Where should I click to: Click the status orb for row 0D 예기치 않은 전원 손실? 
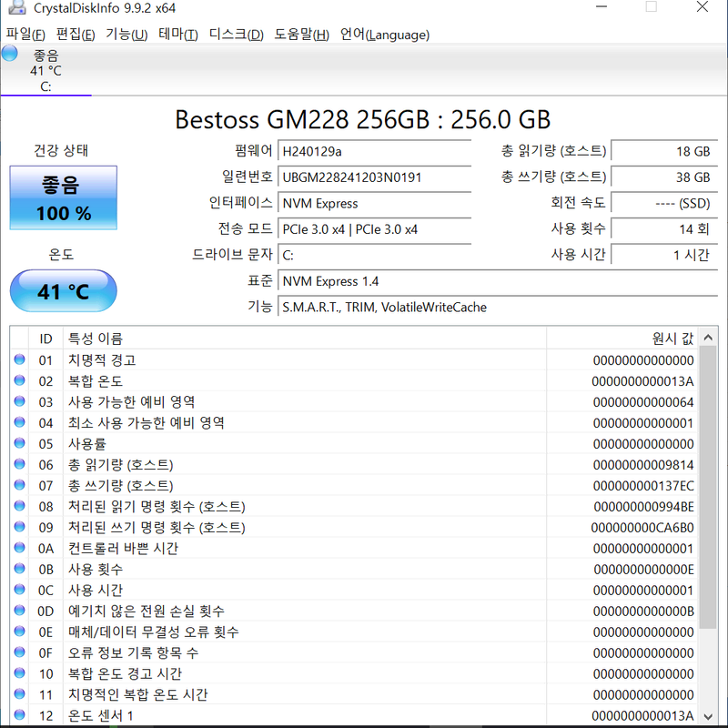pyautogui.click(x=19, y=610)
